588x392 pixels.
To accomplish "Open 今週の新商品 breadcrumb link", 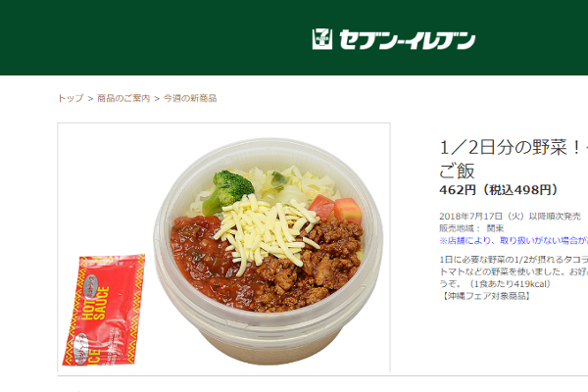I will pyautogui.click(x=190, y=98).
